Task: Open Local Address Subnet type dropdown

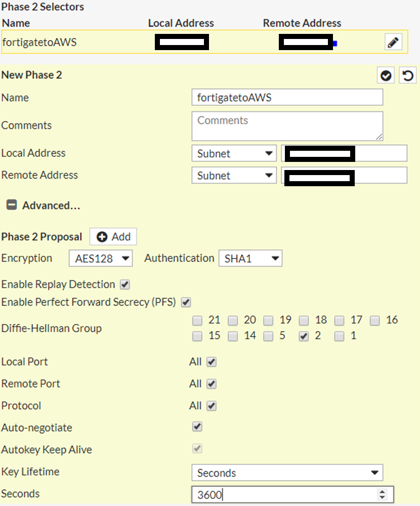Action: pos(234,153)
